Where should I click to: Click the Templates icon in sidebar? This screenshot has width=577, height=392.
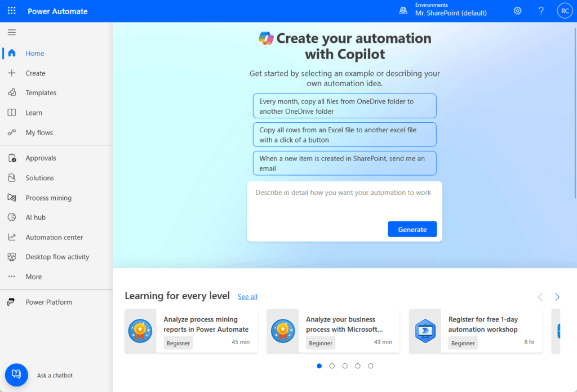(12, 92)
